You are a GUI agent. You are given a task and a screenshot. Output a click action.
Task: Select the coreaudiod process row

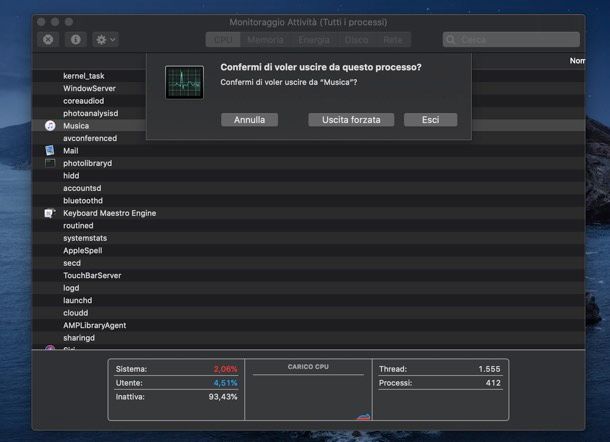click(308, 101)
